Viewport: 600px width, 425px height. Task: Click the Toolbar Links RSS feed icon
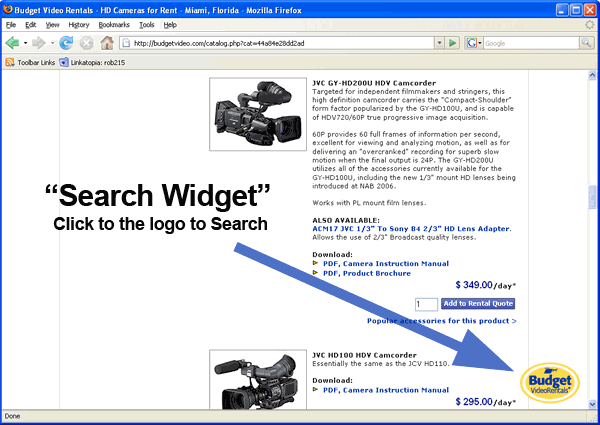pyautogui.click(x=10, y=62)
